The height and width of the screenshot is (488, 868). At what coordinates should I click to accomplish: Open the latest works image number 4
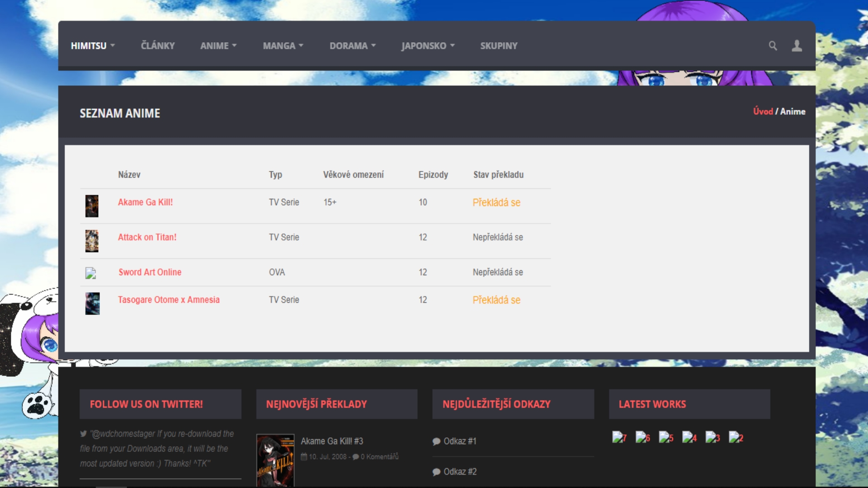click(689, 437)
